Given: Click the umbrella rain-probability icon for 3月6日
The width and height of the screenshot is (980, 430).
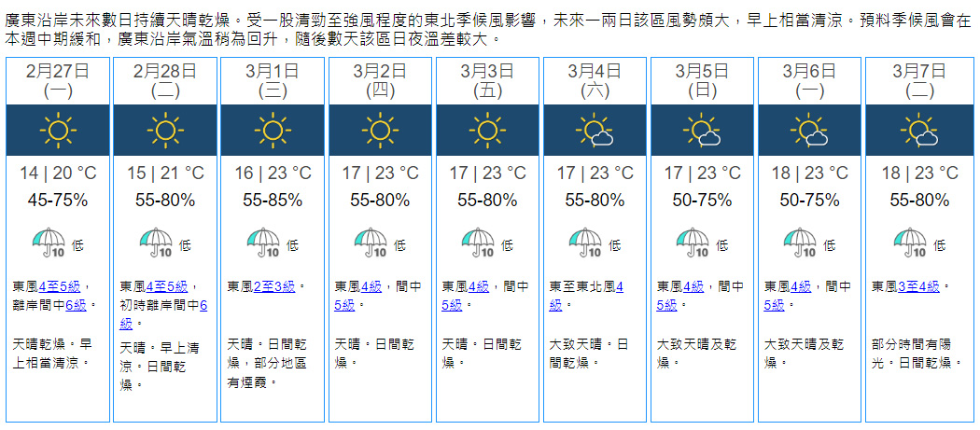Looking at the screenshot, I should click(x=800, y=243).
